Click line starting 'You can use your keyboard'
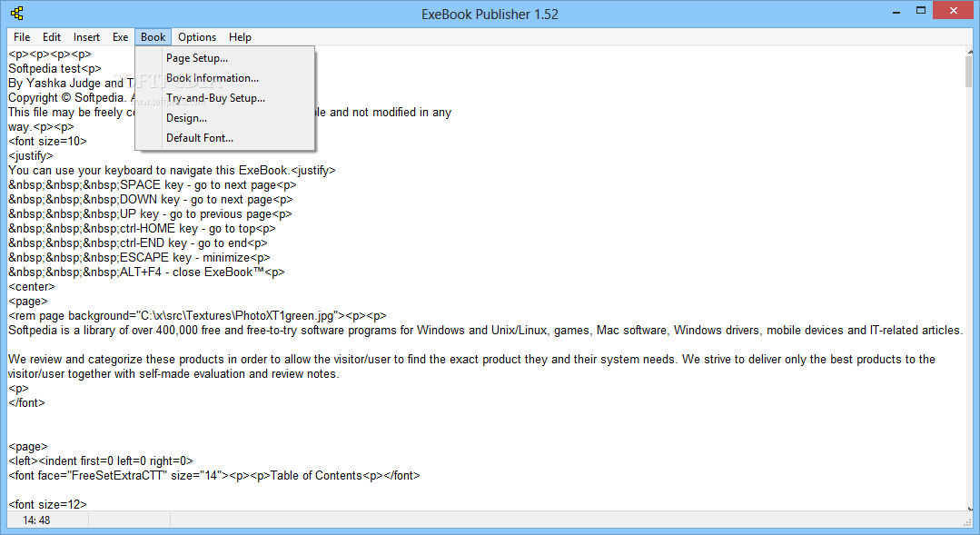Viewport: 980px width, 535px height. tap(172, 170)
